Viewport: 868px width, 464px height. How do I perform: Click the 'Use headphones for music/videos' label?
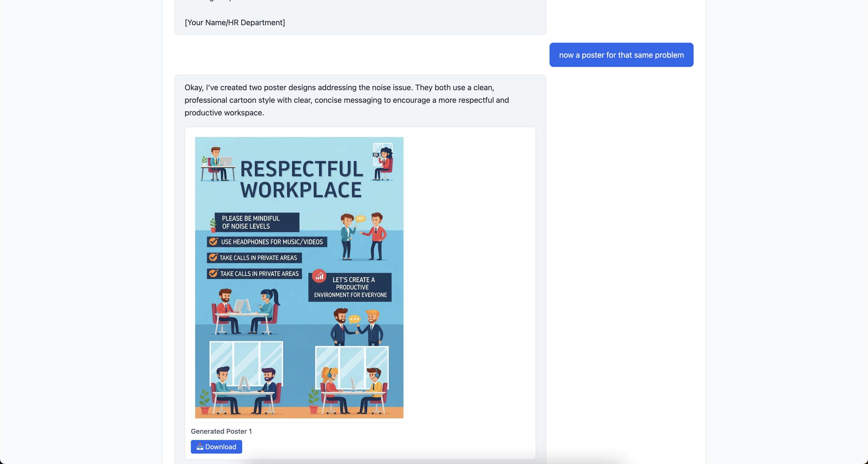(x=271, y=242)
